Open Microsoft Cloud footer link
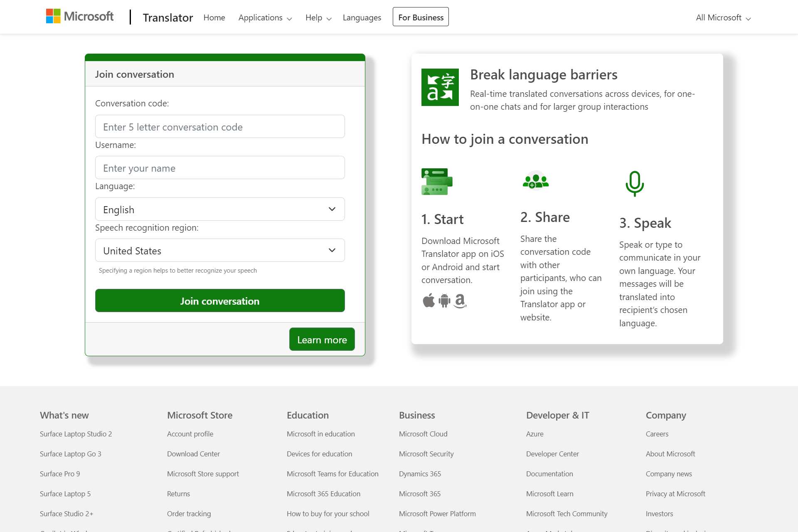Screen dimensions: 798x532 [x=423, y=434]
